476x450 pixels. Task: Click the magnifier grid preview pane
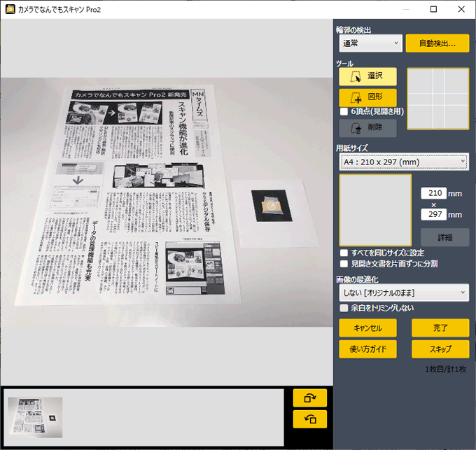point(437,99)
